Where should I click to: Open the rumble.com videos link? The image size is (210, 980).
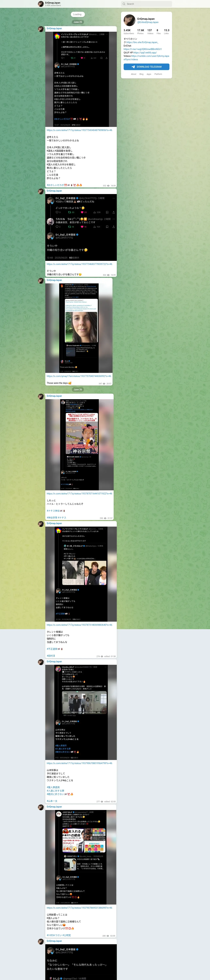[146, 57]
